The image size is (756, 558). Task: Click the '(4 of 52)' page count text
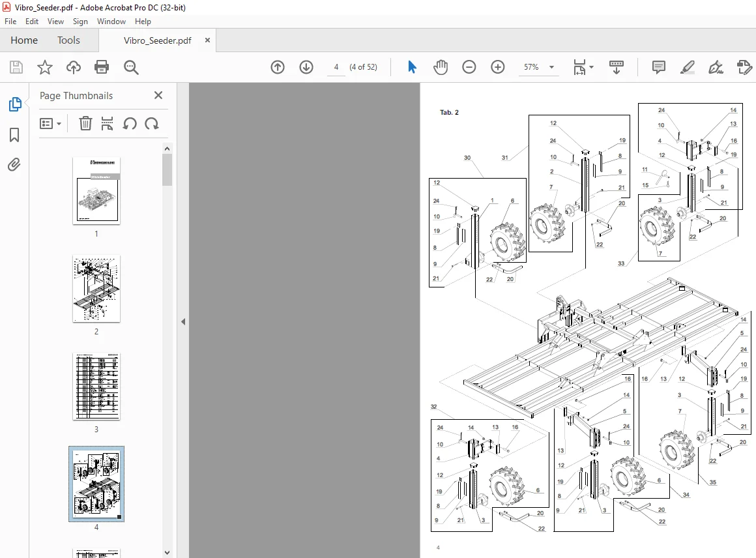(363, 67)
